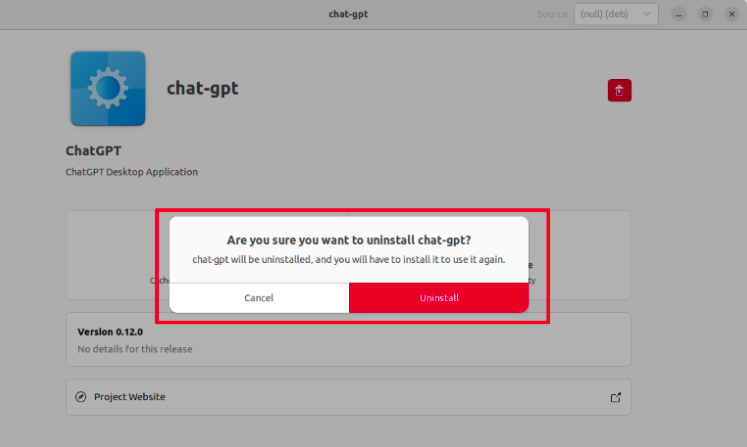Confirm with the red Uninstall button
The height and width of the screenshot is (447, 747).
pyautogui.click(x=439, y=298)
